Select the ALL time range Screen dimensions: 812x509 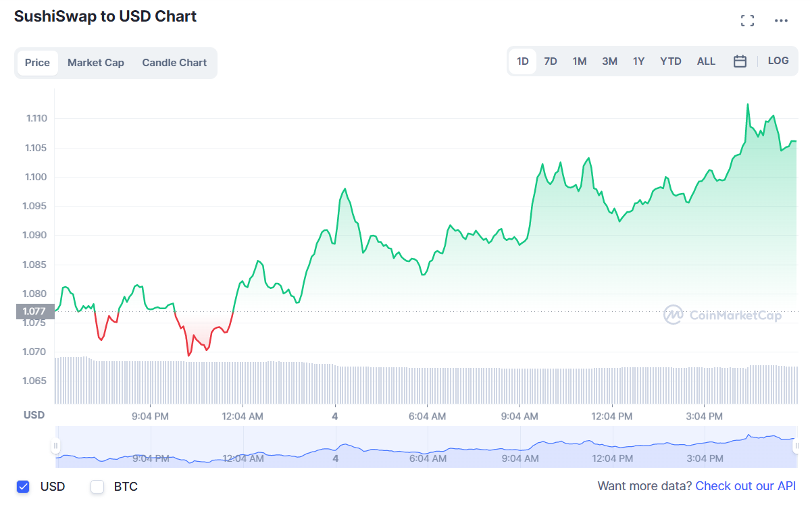tap(706, 61)
